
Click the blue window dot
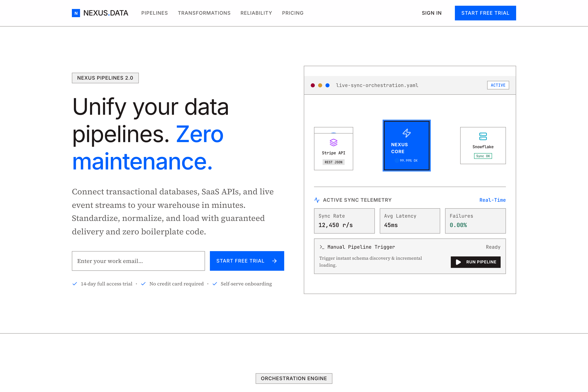tap(327, 85)
